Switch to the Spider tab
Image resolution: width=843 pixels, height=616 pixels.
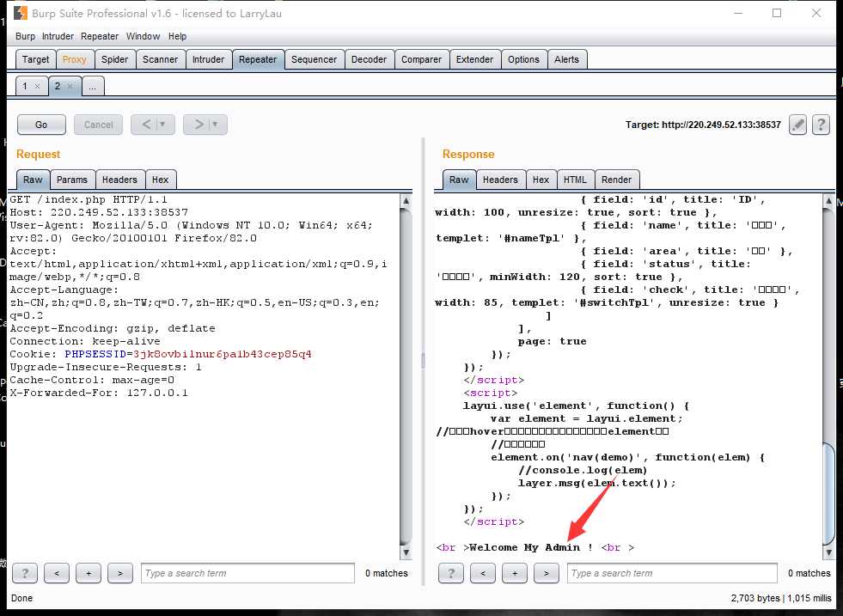(x=114, y=59)
